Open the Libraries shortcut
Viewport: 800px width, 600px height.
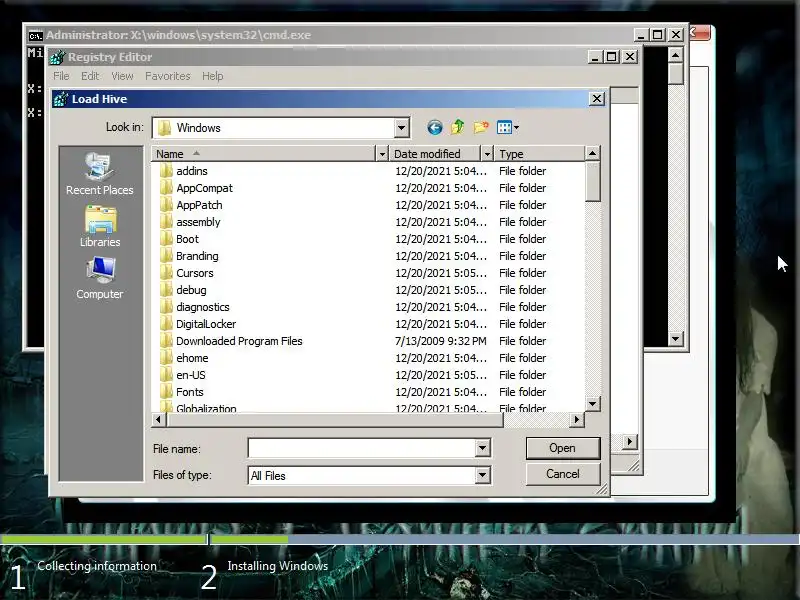click(x=100, y=227)
